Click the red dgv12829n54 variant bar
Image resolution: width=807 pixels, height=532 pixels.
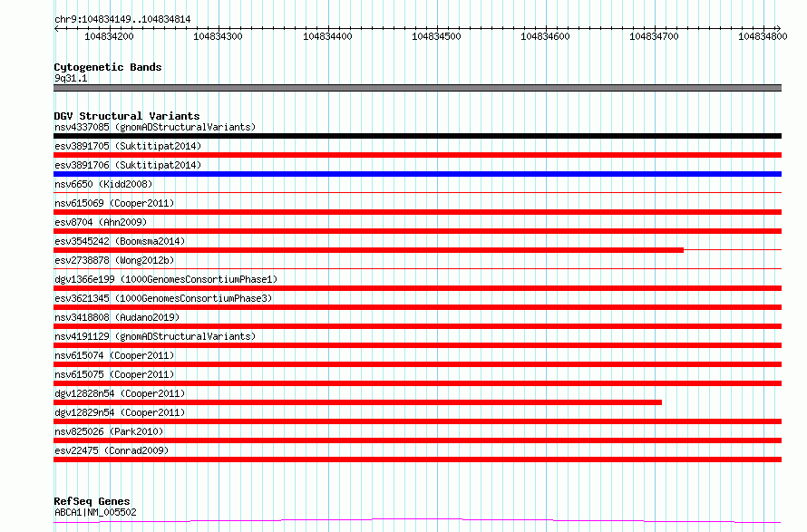tap(417, 421)
